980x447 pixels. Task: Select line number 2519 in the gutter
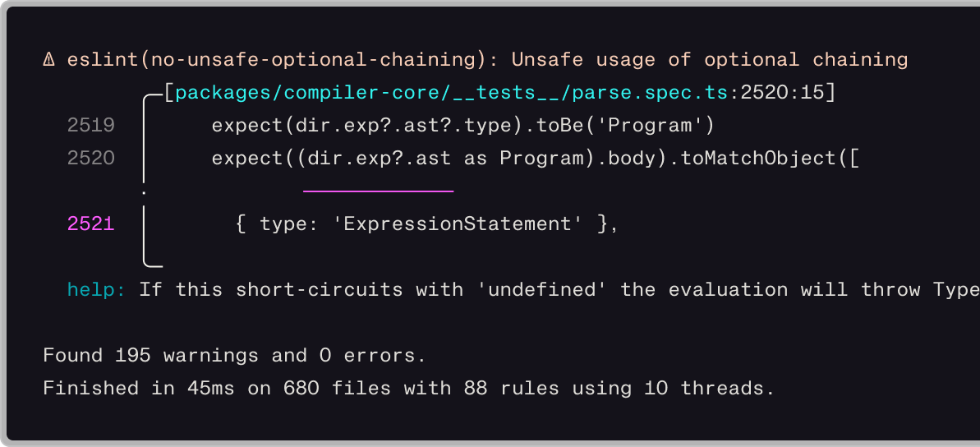[x=91, y=126]
